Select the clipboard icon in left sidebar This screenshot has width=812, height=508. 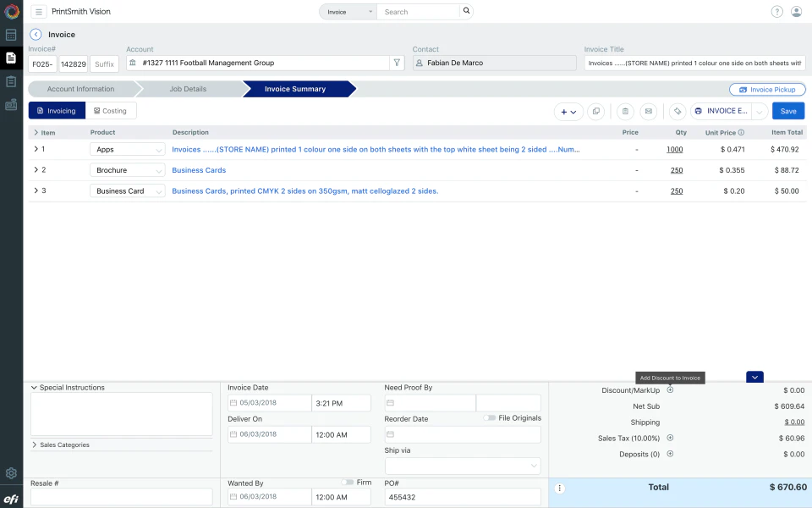(x=11, y=81)
